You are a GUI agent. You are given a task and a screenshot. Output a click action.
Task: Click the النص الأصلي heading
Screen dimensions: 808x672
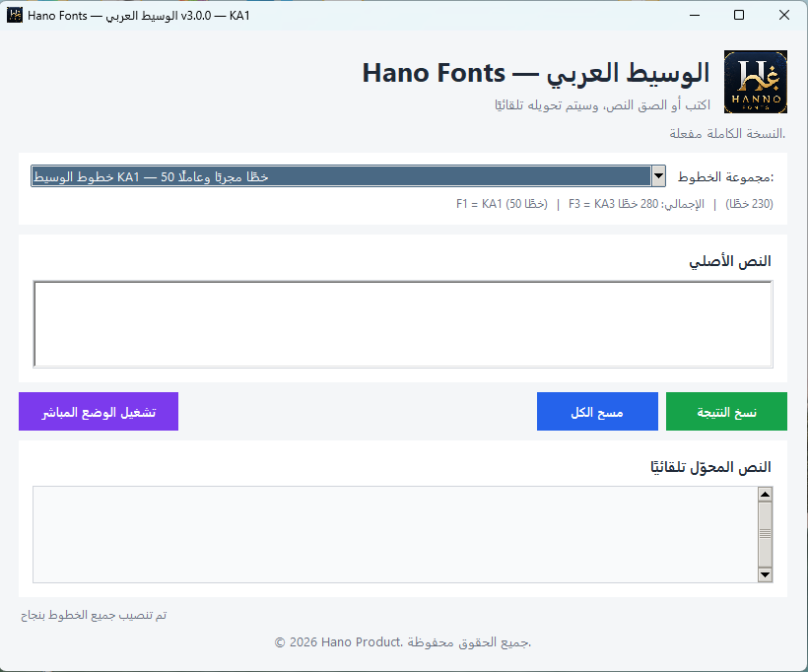(730, 261)
